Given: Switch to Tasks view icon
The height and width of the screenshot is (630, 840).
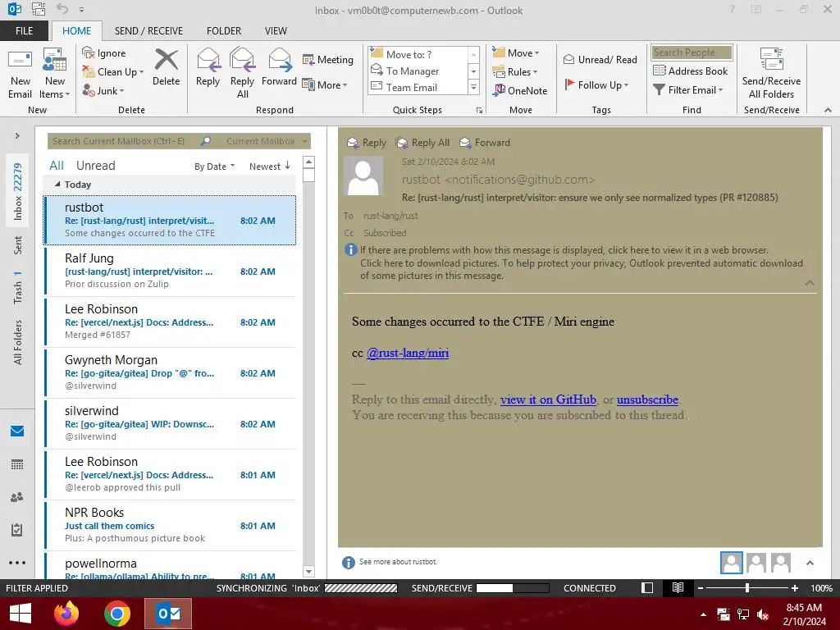Looking at the screenshot, I should click(x=17, y=530).
